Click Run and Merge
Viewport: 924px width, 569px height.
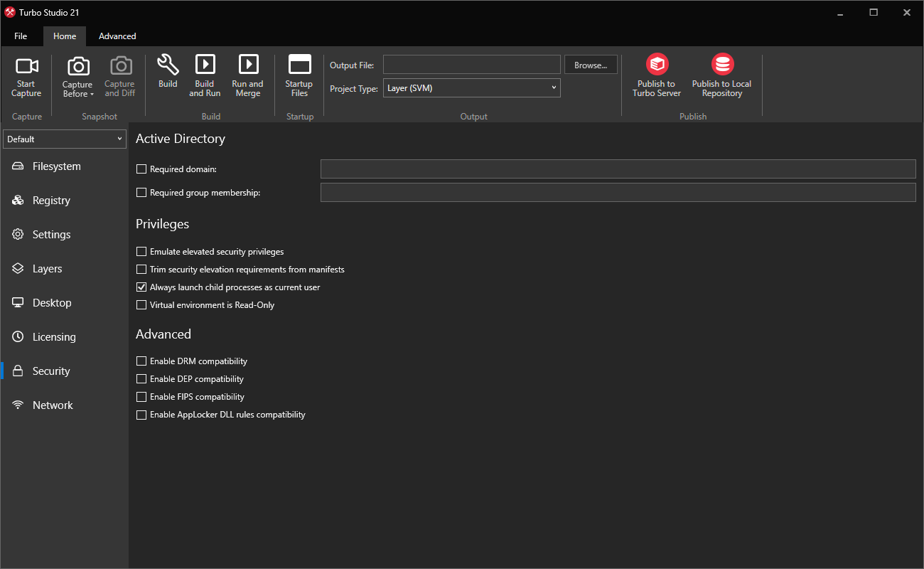pos(247,75)
